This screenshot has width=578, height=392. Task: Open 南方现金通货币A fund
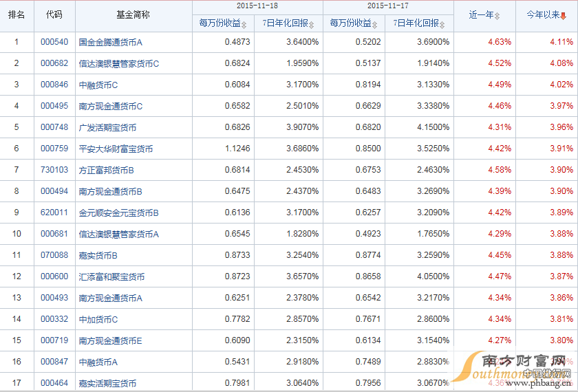(x=111, y=298)
